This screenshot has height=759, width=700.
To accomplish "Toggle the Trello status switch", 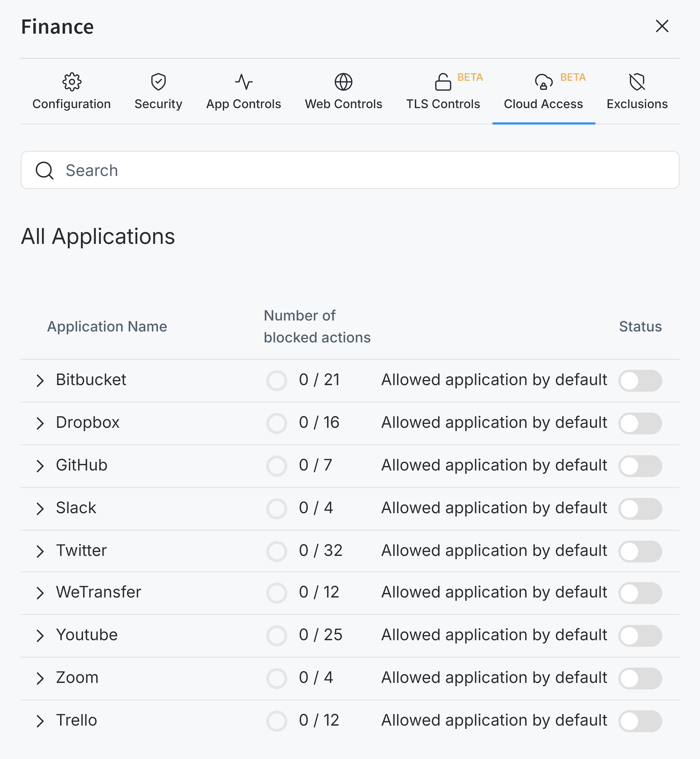I will [640, 721].
